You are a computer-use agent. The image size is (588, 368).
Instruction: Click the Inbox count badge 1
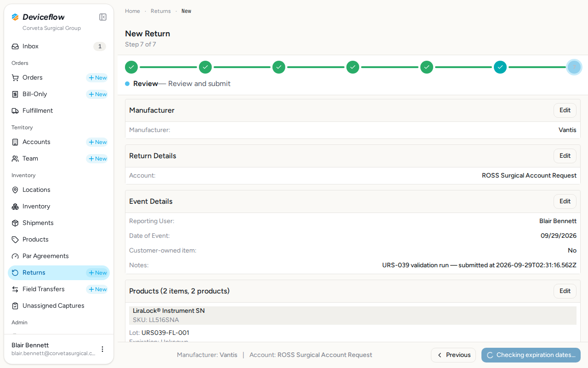click(100, 46)
